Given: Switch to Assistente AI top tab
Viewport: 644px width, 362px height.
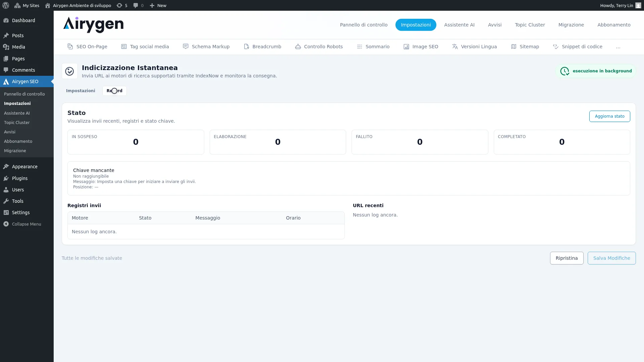Looking at the screenshot, I should point(459,25).
